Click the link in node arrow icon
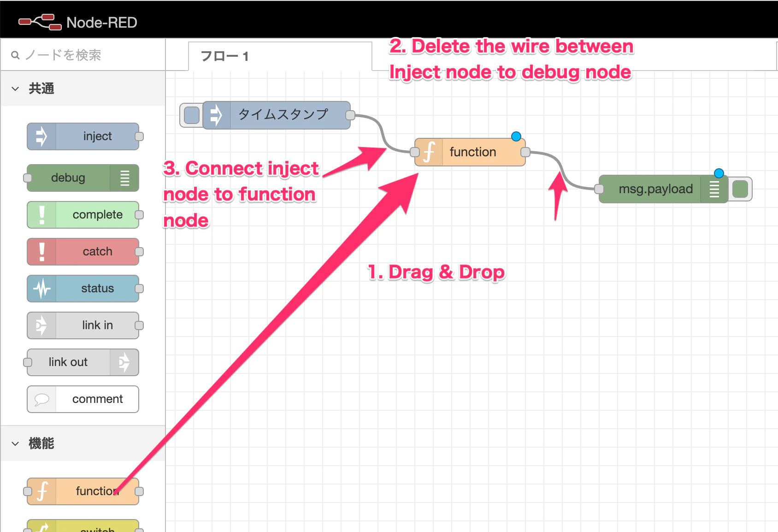This screenshot has height=532, width=778. pos(41,325)
